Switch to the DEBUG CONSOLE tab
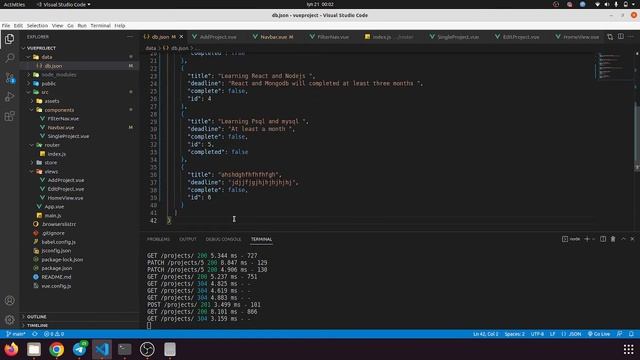The width and height of the screenshot is (640, 360). click(x=223, y=239)
